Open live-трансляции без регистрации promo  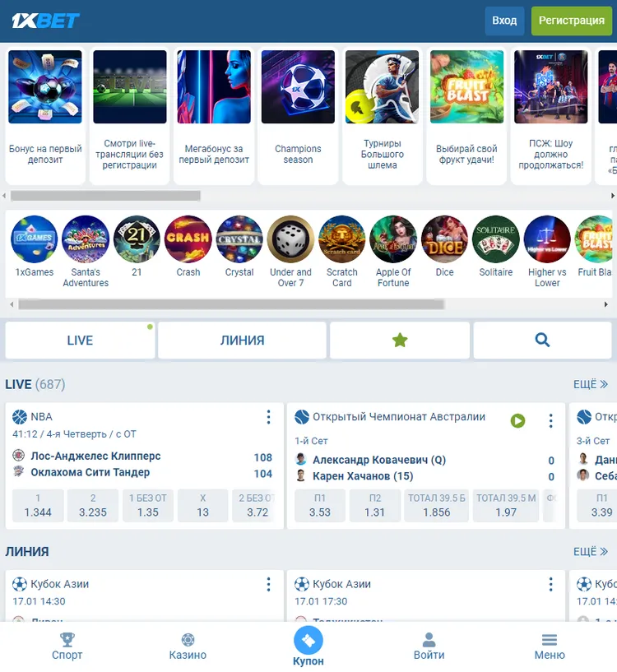(129, 116)
